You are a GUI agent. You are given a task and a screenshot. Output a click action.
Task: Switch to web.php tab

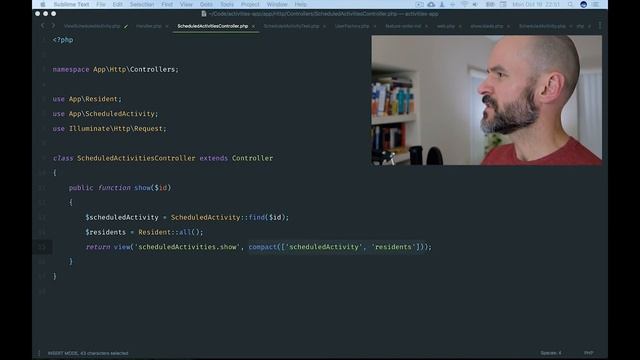click(446, 26)
